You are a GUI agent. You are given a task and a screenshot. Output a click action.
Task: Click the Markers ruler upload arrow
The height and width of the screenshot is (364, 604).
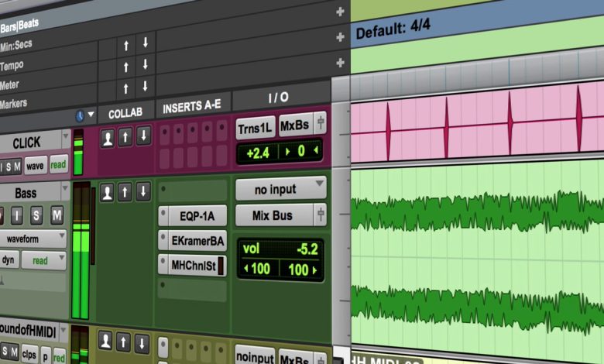pos(125,89)
